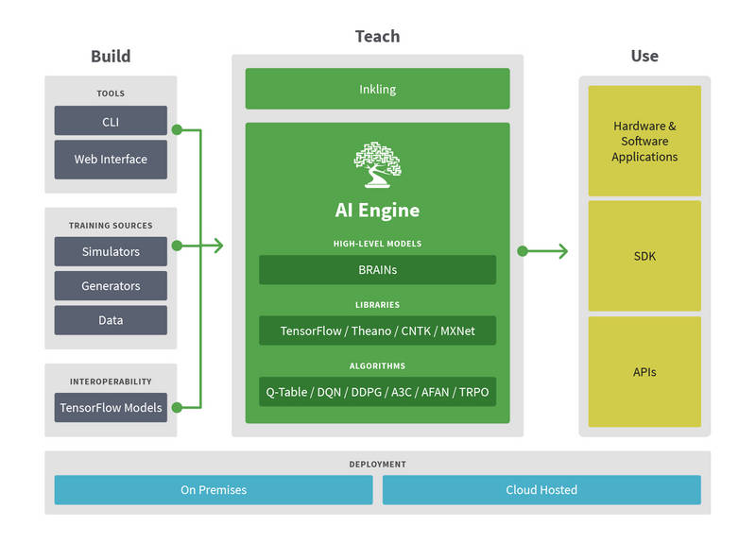Click the AI Engine title text
The image size is (756, 543).
[377, 210]
